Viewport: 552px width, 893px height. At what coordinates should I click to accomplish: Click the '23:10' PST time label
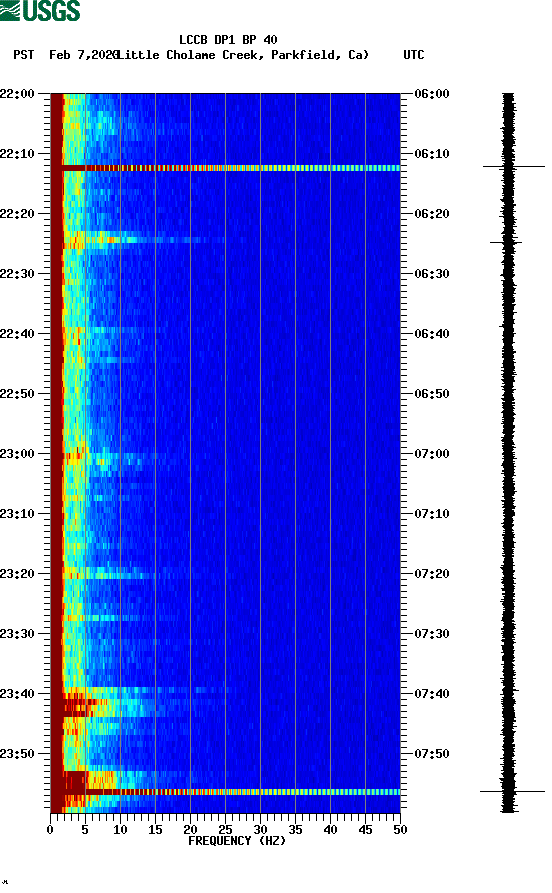coord(17,514)
